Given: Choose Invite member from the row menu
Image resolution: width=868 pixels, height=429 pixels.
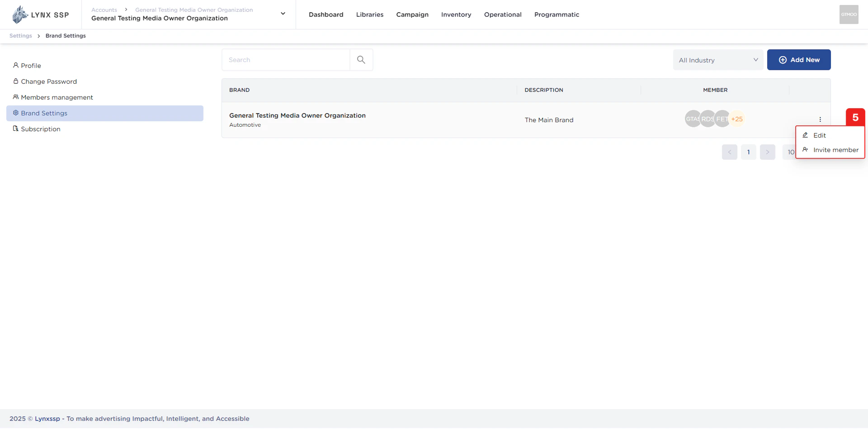Looking at the screenshot, I should [830, 150].
